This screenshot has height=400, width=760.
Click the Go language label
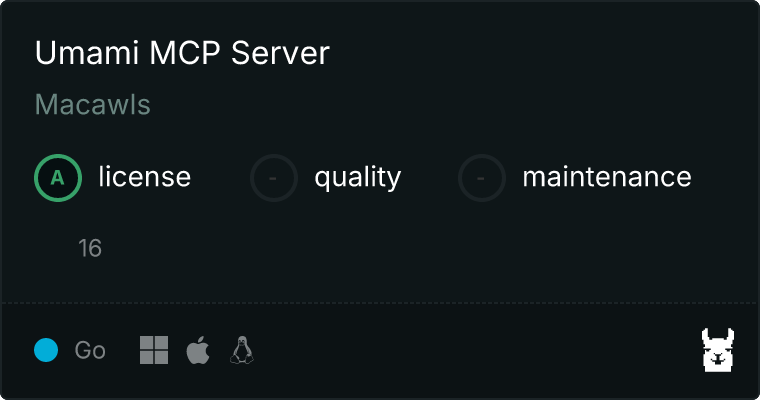pos(90,350)
